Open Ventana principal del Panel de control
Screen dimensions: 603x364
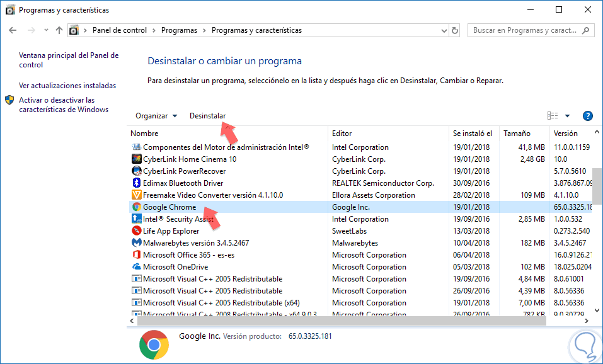69,60
